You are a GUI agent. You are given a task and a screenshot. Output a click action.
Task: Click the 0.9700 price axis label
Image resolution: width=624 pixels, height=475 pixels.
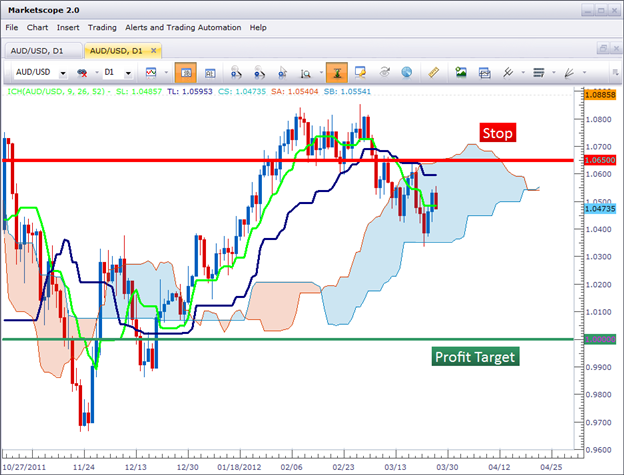point(599,422)
